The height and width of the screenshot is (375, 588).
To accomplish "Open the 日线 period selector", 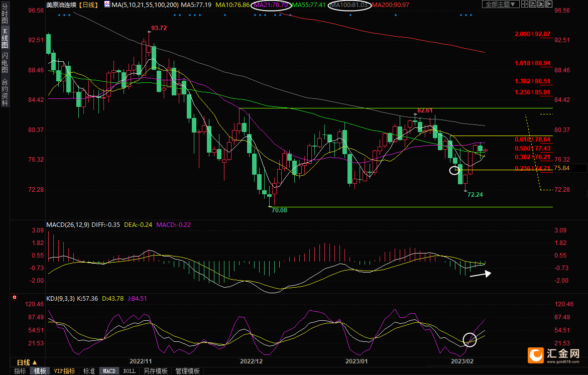I will point(27,362).
